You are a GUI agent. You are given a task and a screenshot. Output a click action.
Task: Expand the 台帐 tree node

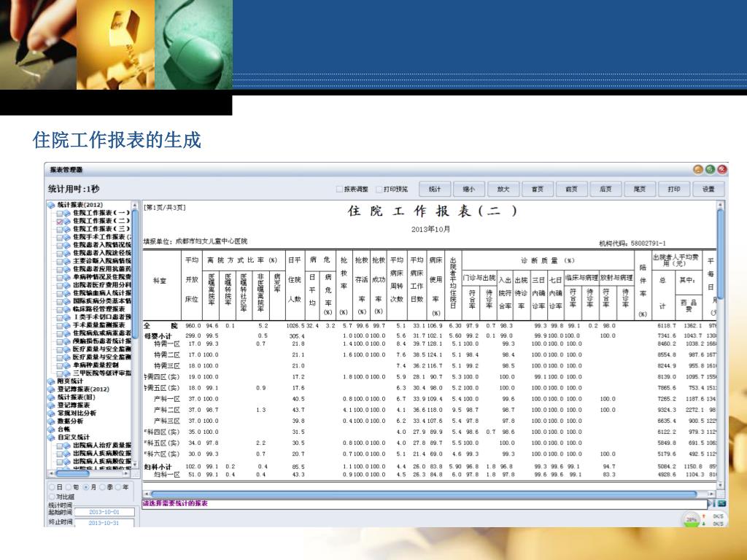pos(51,429)
